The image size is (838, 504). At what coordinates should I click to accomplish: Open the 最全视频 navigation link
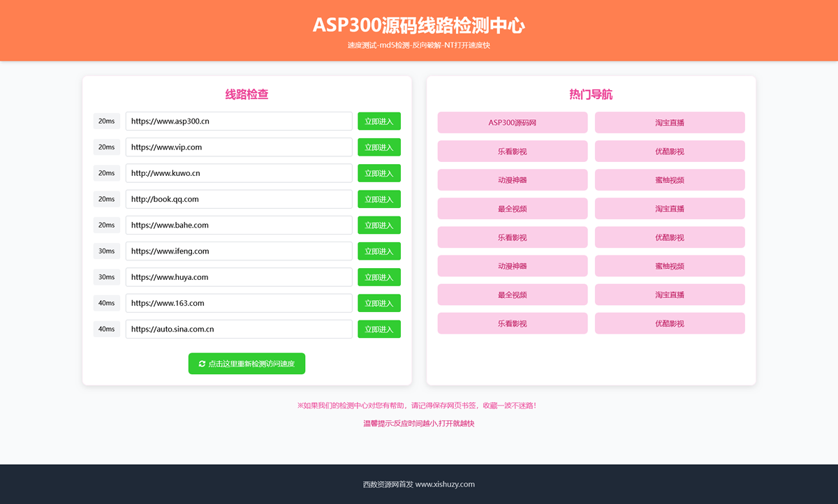click(x=512, y=208)
